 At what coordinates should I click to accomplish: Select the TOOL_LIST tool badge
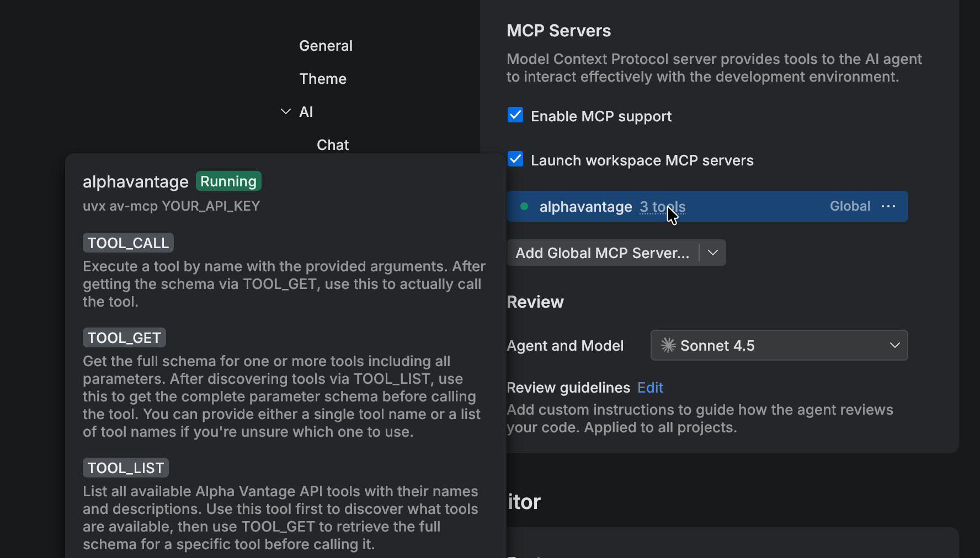125,468
